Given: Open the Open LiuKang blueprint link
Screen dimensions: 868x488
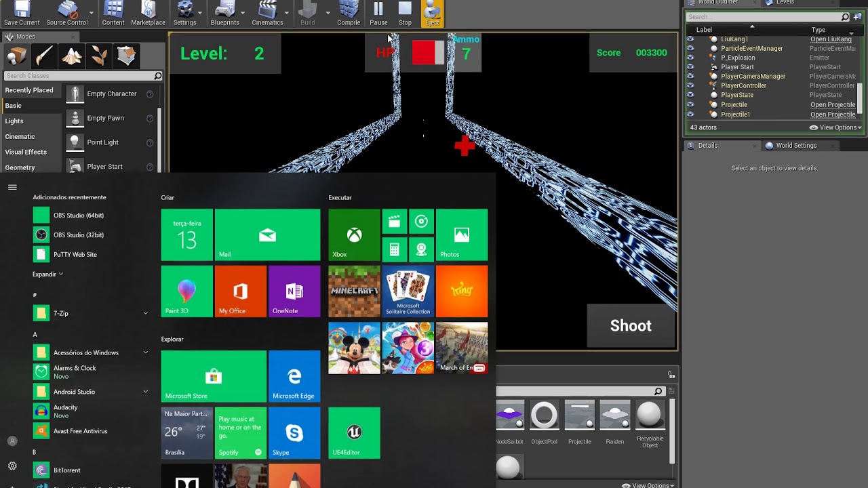Looking at the screenshot, I should point(831,39).
